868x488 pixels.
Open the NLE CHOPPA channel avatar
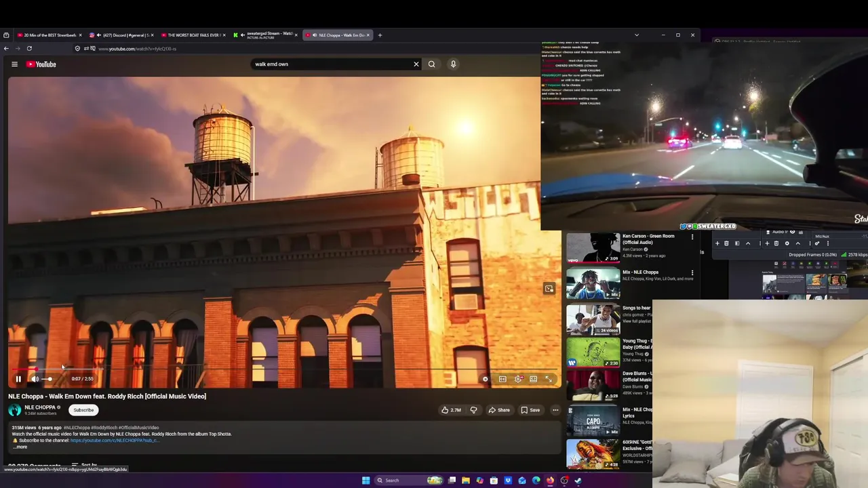(x=14, y=410)
